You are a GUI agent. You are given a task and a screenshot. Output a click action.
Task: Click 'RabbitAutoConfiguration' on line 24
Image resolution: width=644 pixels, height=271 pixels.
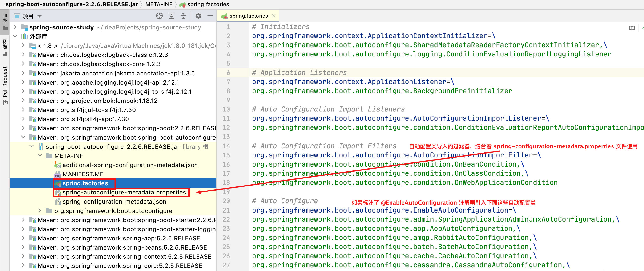481,238
